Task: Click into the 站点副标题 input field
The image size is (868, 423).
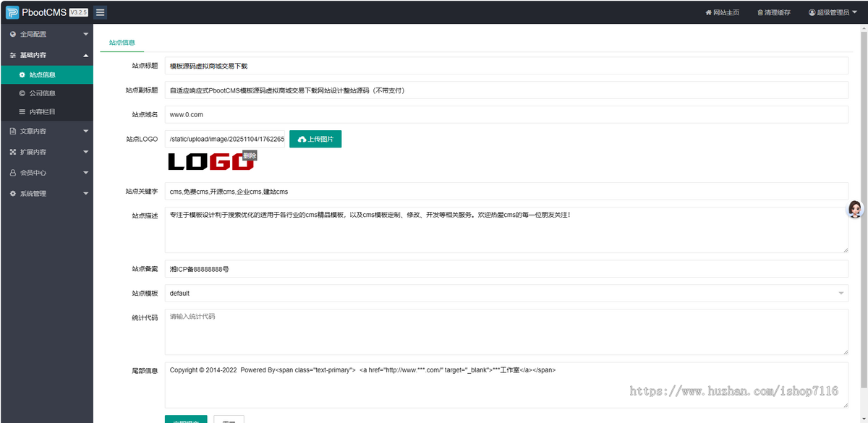Action: pos(506,90)
